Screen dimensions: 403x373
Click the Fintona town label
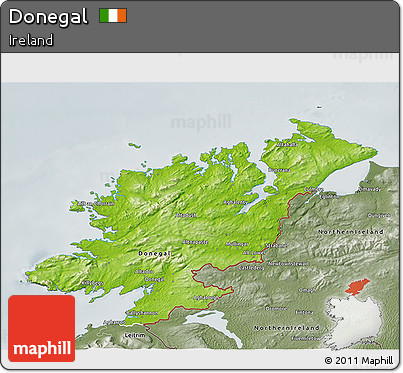(x=304, y=312)
